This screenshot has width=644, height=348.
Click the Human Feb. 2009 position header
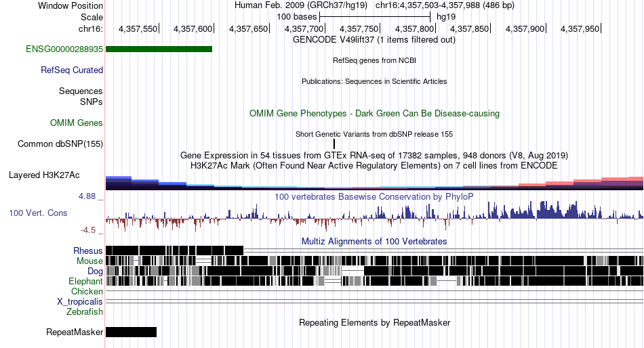click(x=374, y=5)
